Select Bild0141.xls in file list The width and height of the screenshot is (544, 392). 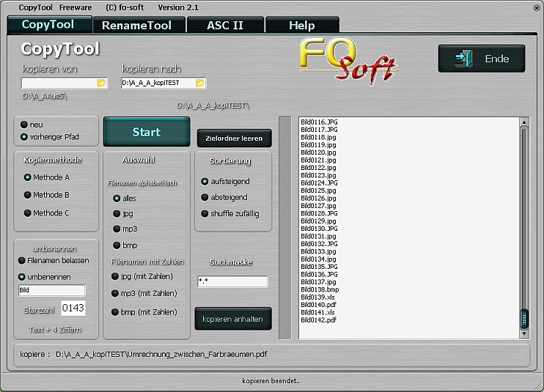coord(317,313)
